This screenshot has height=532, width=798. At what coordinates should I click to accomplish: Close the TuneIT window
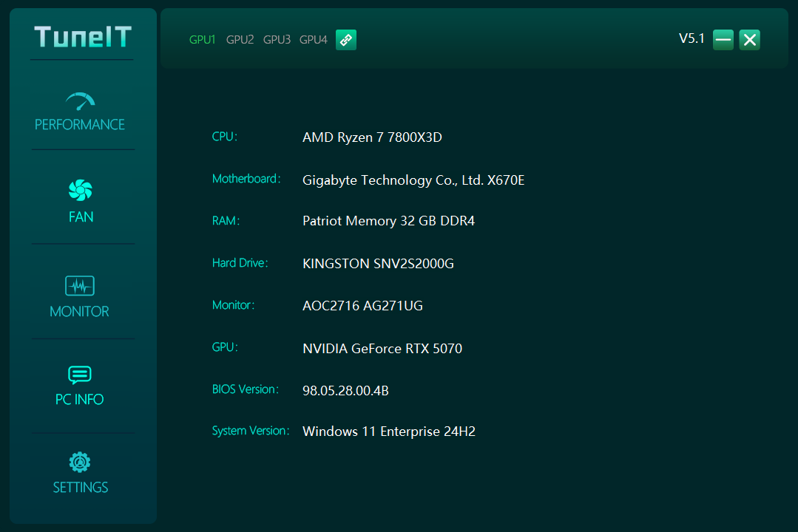750,40
